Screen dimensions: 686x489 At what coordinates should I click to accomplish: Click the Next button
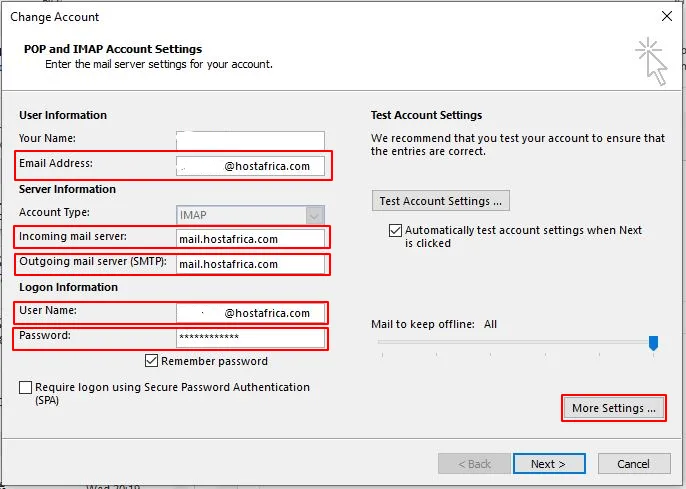pyautogui.click(x=549, y=464)
